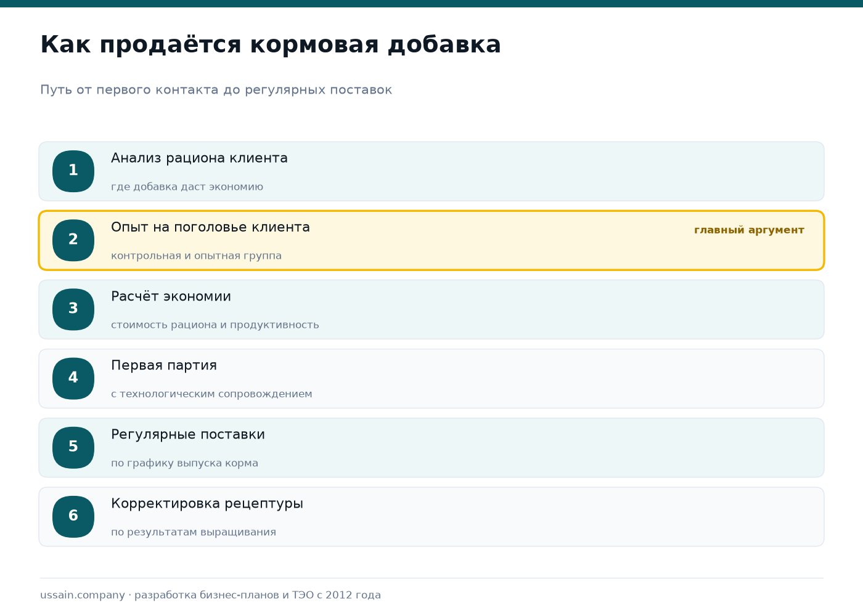Select the heading 'Корректировка рецептуры'
This screenshot has width=863, height=616.
(x=207, y=503)
